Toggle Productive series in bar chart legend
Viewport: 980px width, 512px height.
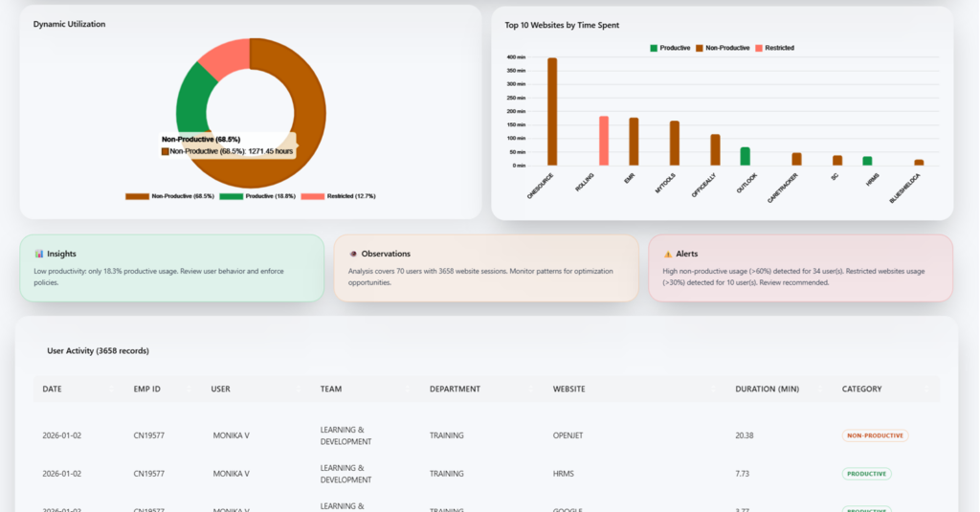(670, 48)
